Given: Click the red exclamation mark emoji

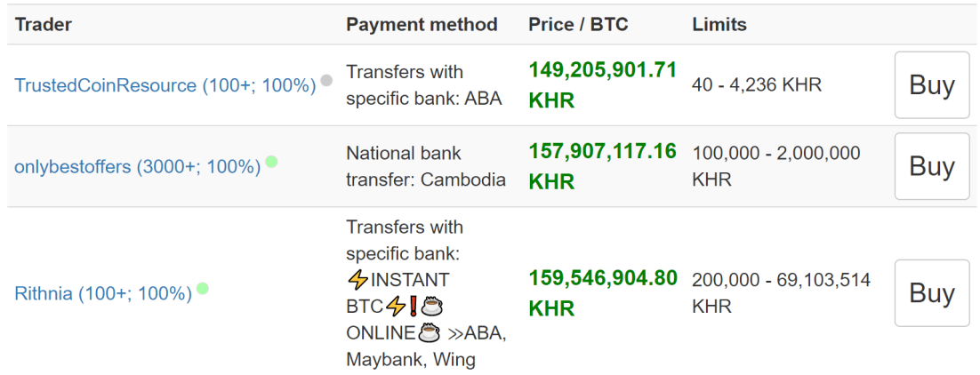Looking at the screenshot, I should (x=414, y=307).
